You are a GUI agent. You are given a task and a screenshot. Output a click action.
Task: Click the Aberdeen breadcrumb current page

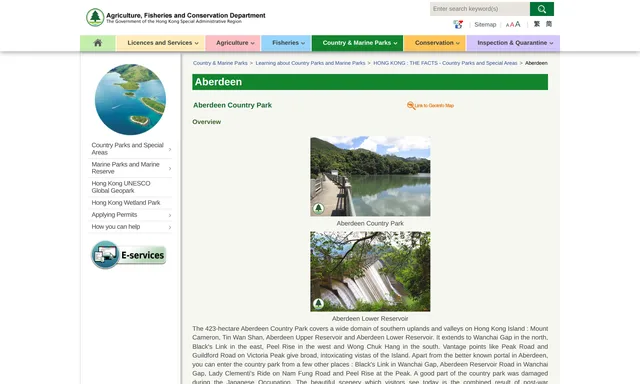click(536, 63)
